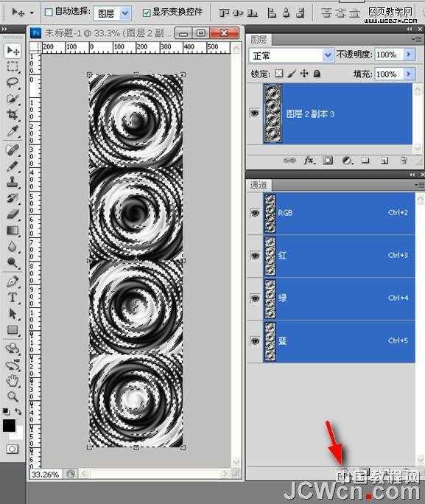Expand the toolbox double-arrow

point(4,29)
